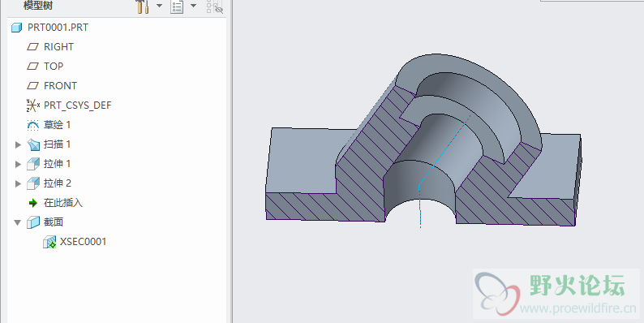This screenshot has width=644, height=323.
Task: Select the FRONT datum plane
Action: tap(52, 85)
